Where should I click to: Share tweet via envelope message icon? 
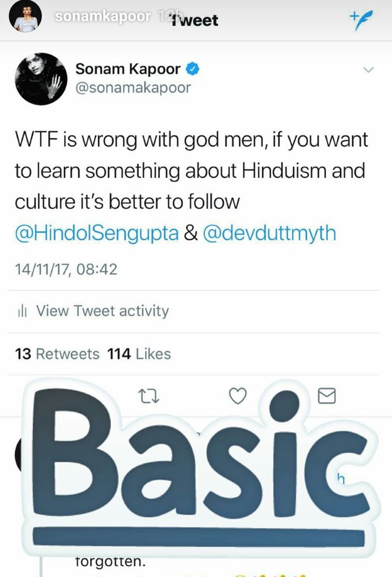pos(326,396)
